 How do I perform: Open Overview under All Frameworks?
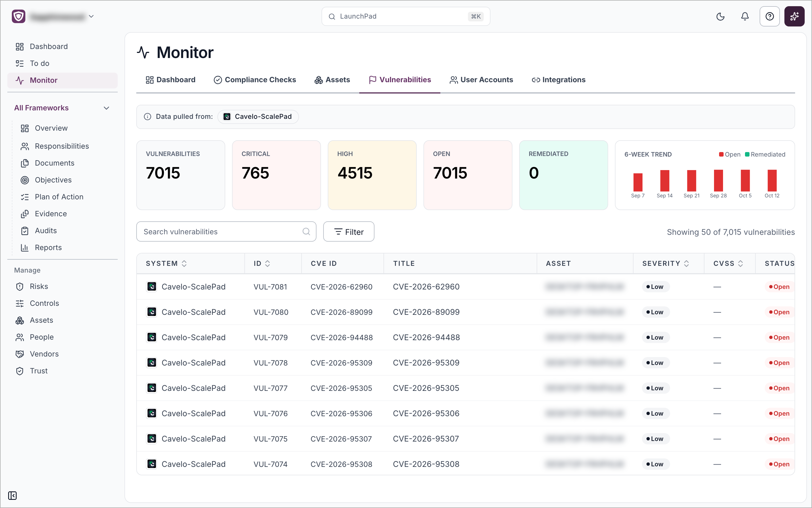(67, 128)
